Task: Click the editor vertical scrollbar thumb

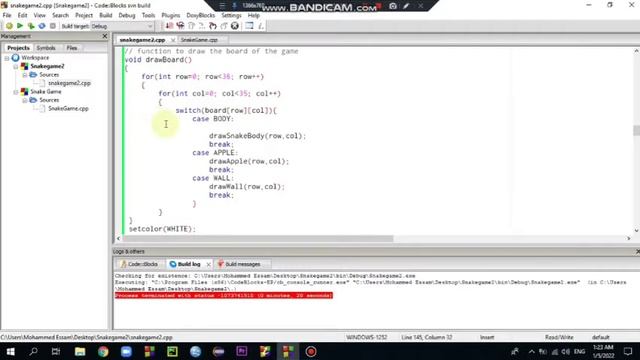Action: point(636,131)
